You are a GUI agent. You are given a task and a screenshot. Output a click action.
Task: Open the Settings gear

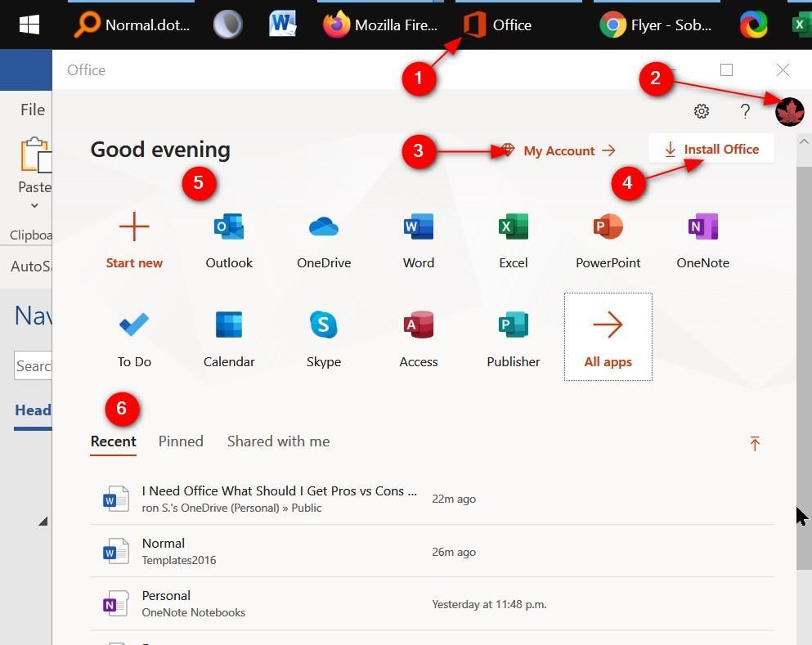[701, 111]
